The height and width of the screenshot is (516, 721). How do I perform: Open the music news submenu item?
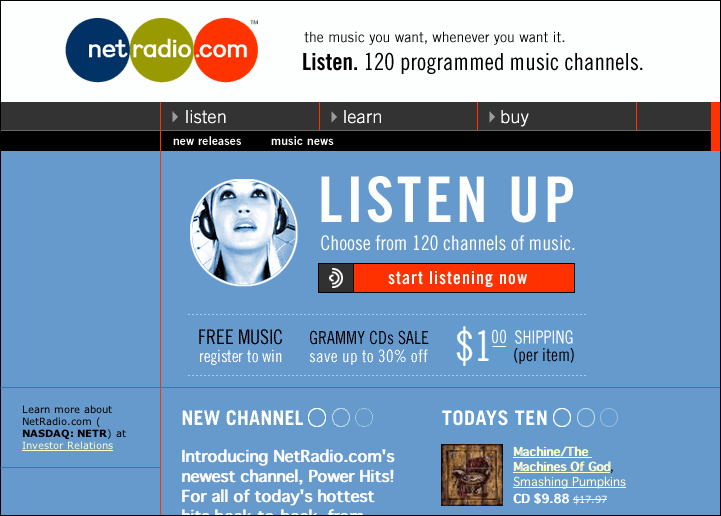point(302,141)
